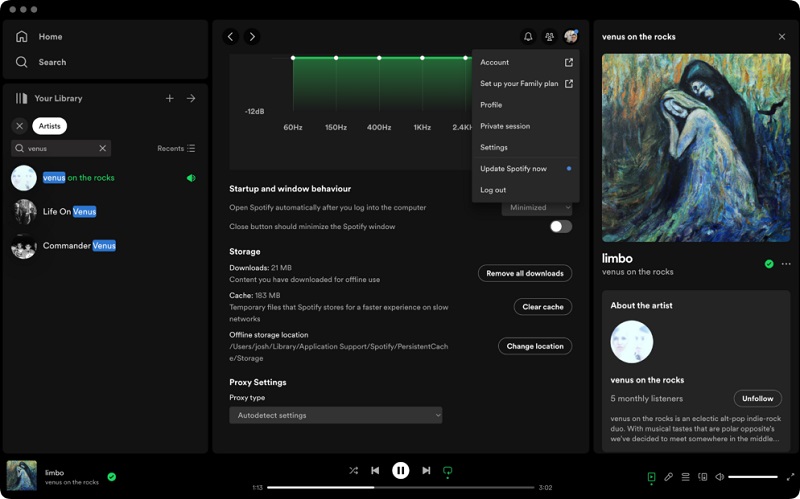Collapse Your Library sidebar icon
This screenshot has width=800, height=499.
[21, 98]
